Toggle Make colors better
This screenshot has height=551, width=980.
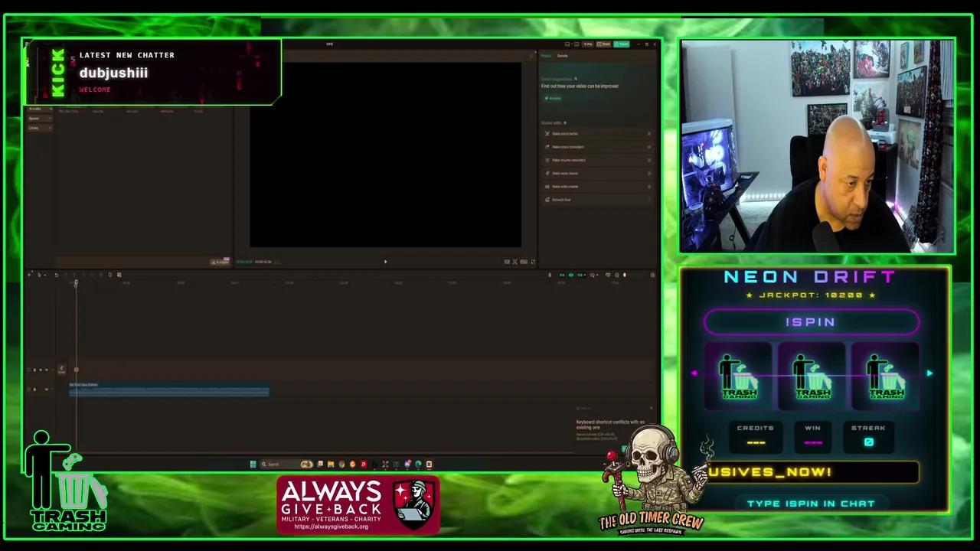point(649,134)
